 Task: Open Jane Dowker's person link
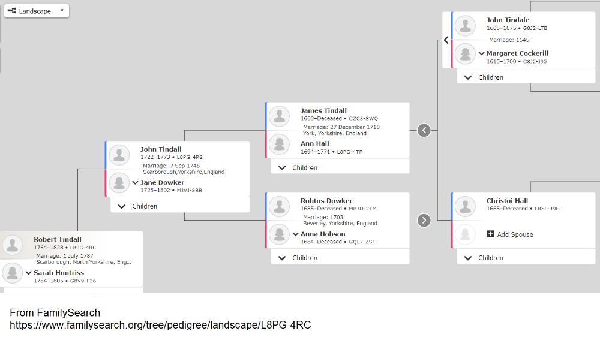tap(163, 182)
